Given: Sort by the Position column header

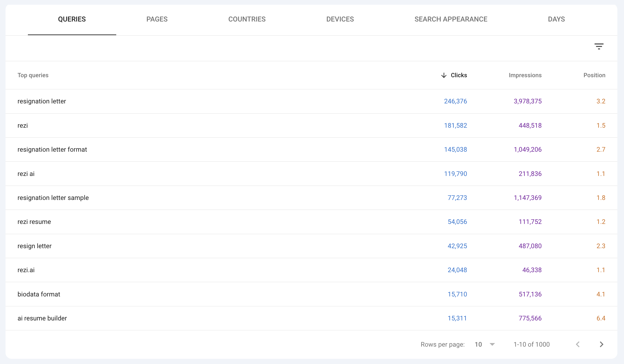Looking at the screenshot, I should tap(594, 75).
